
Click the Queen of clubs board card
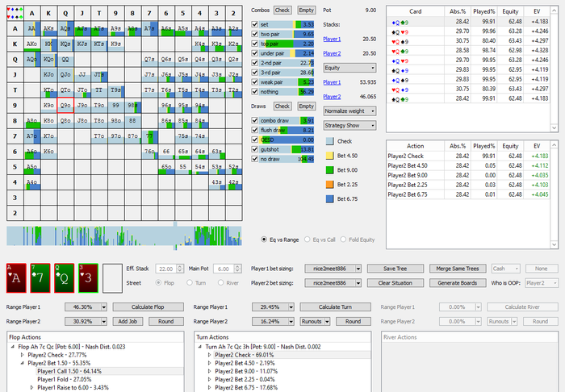(65, 278)
